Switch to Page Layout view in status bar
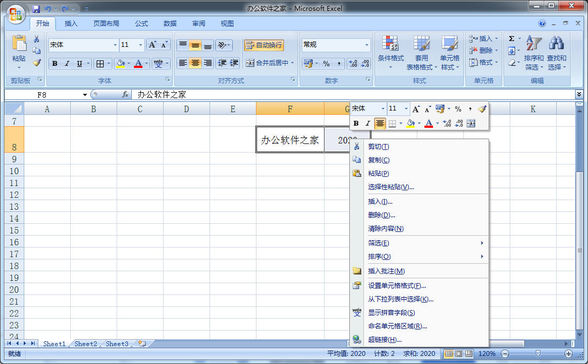This screenshot has width=588, height=364. 458,354
